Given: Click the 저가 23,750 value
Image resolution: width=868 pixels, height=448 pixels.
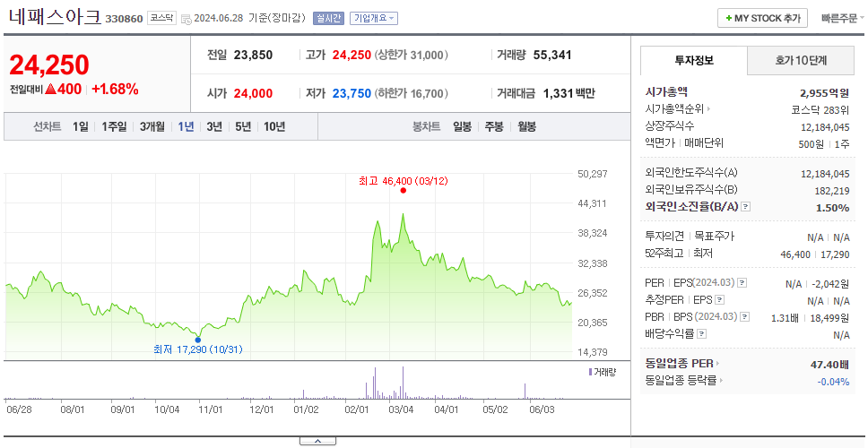Looking at the screenshot, I should click(352, 93).
